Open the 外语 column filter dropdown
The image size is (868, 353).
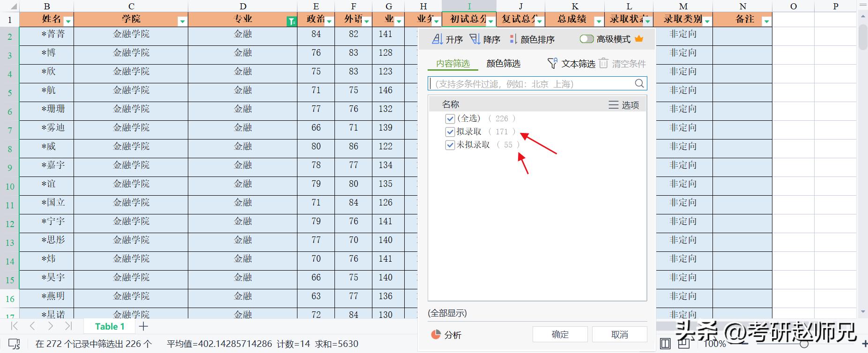pyautogui.click(x=367, y=22)
